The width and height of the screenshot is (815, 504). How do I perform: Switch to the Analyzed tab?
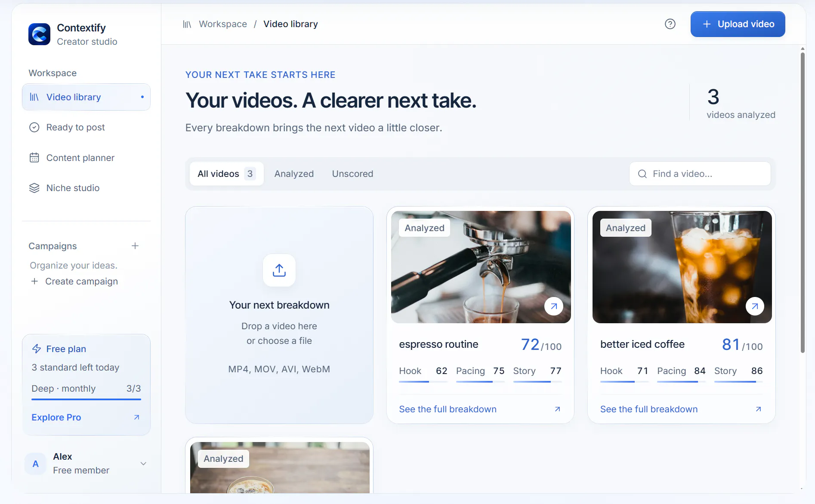click(294, 174)
